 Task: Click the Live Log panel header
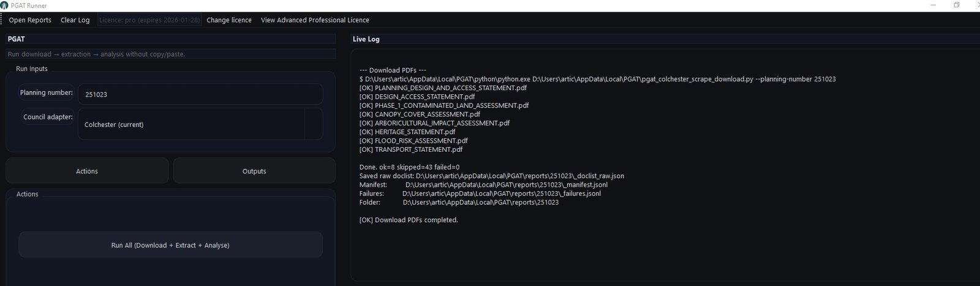click(x=366, y=39)
